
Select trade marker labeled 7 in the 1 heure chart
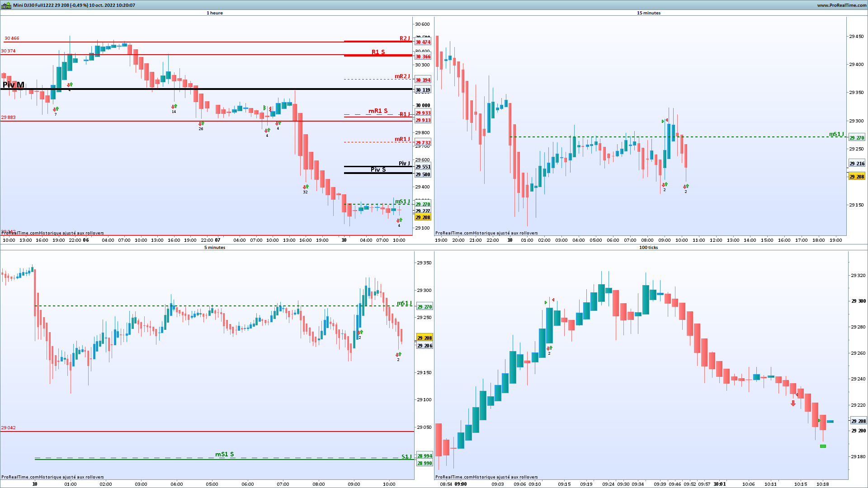coord(56,110)
